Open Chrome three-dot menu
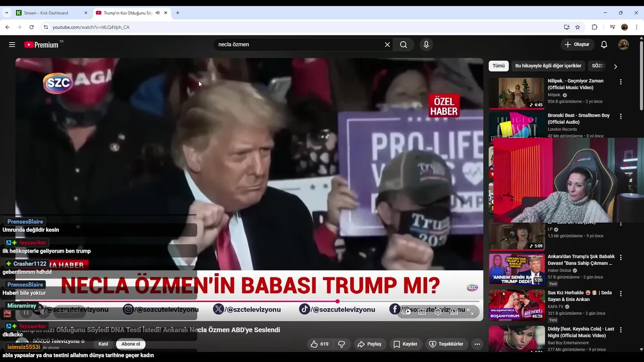 coord(636,27)
